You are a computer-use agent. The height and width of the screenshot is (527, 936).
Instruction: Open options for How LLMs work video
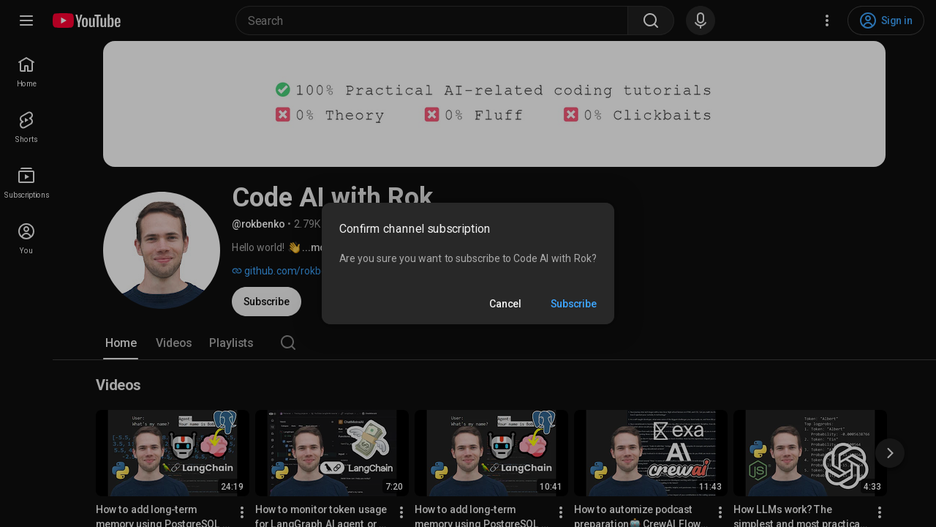tap(879, 512)
